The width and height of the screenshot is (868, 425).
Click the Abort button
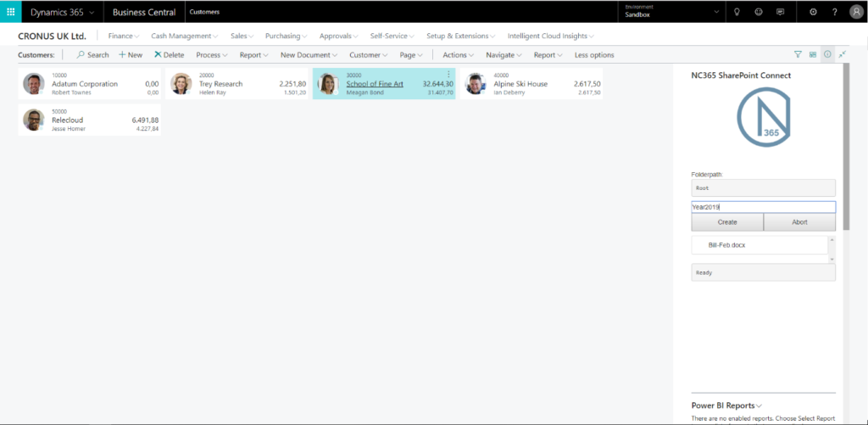coord(800,222)
